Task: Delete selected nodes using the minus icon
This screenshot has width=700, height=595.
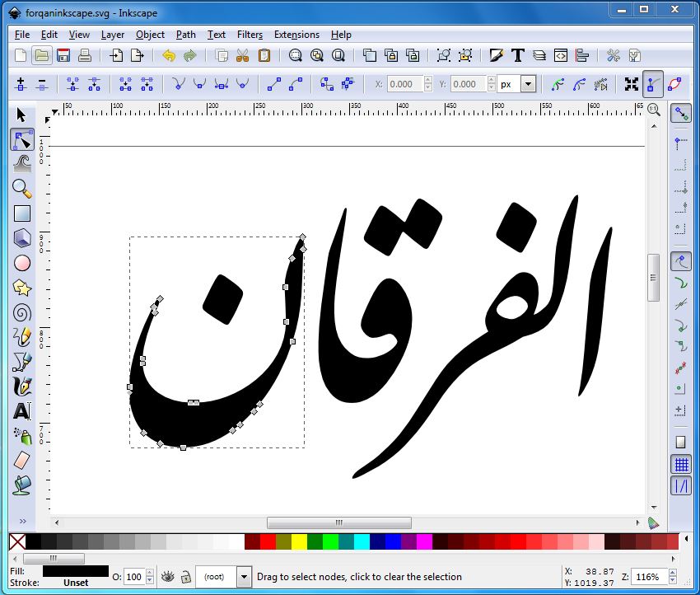Action: click(x=43, y=83)
